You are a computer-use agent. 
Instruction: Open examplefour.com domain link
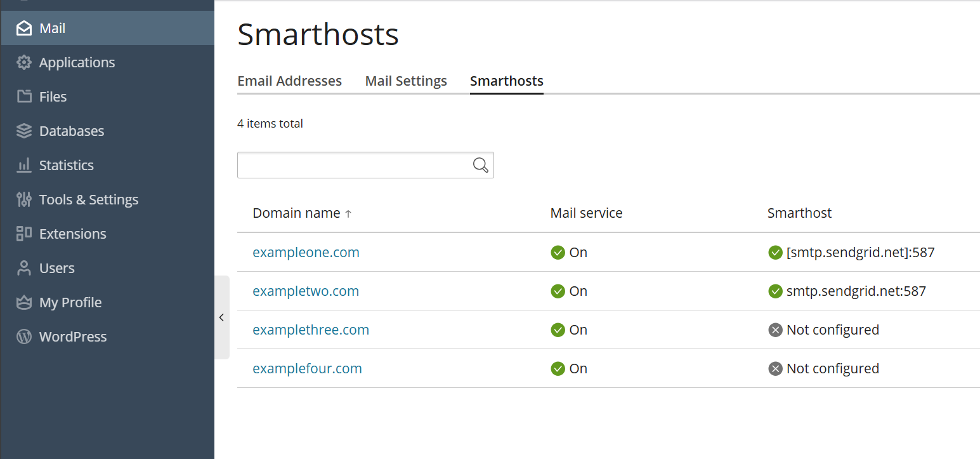coord(307,368)
